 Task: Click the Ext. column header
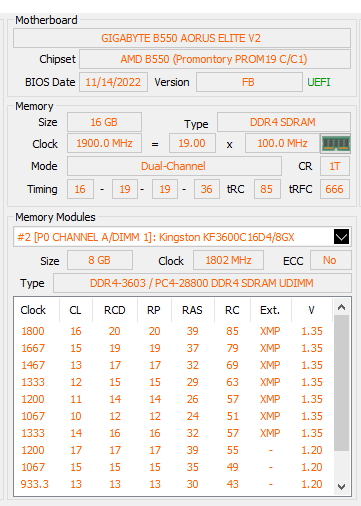point(271,310)
